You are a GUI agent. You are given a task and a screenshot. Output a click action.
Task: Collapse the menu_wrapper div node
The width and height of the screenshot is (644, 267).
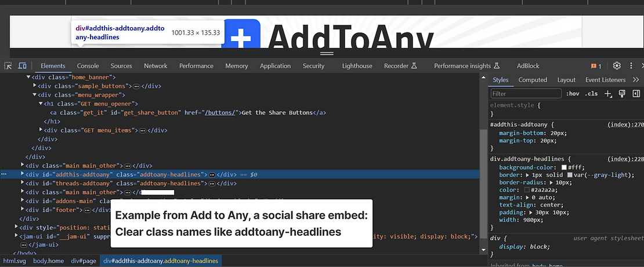coord(35,95)
